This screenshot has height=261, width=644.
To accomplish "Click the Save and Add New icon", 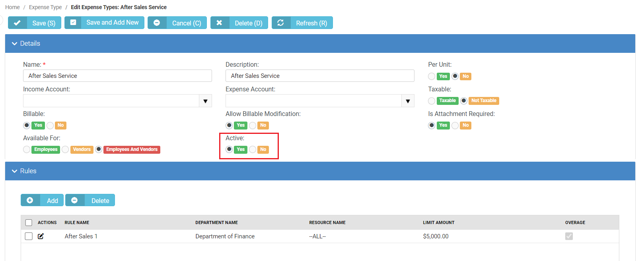I will coord(73,23).
